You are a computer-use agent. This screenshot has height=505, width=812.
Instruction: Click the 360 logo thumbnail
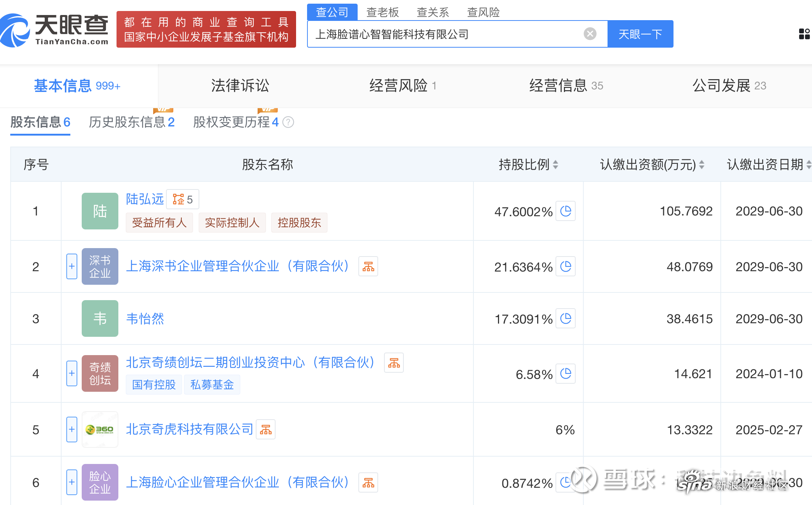[100, 430]
